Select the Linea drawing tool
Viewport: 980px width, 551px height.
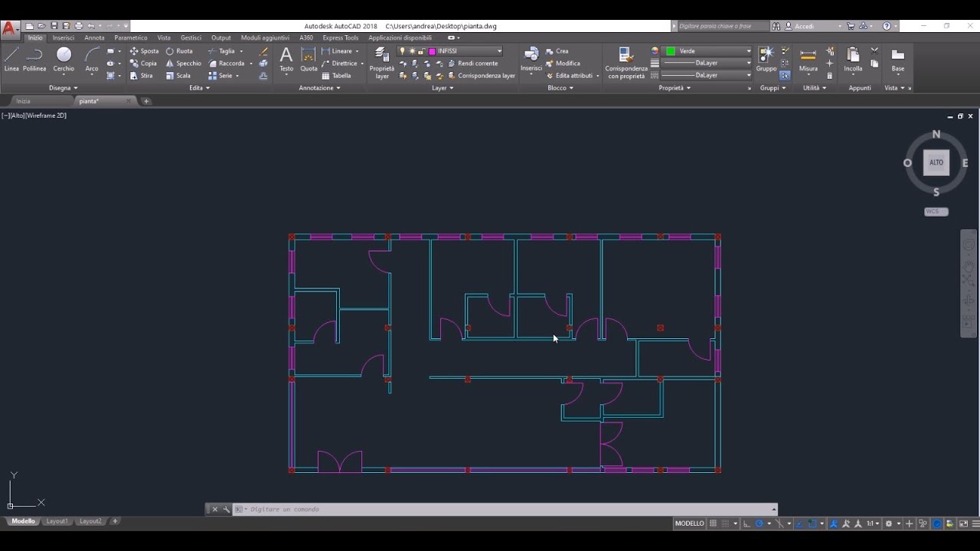(11, 60)
